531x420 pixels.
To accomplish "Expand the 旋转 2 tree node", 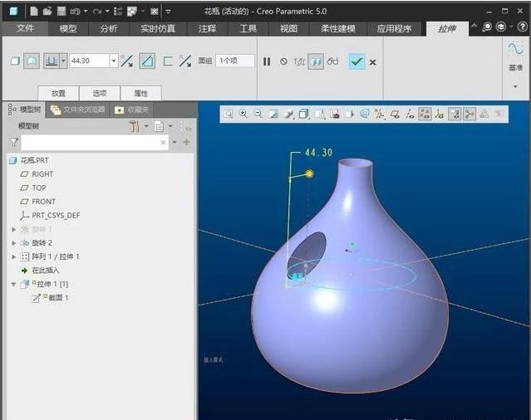I will (13, 242).
